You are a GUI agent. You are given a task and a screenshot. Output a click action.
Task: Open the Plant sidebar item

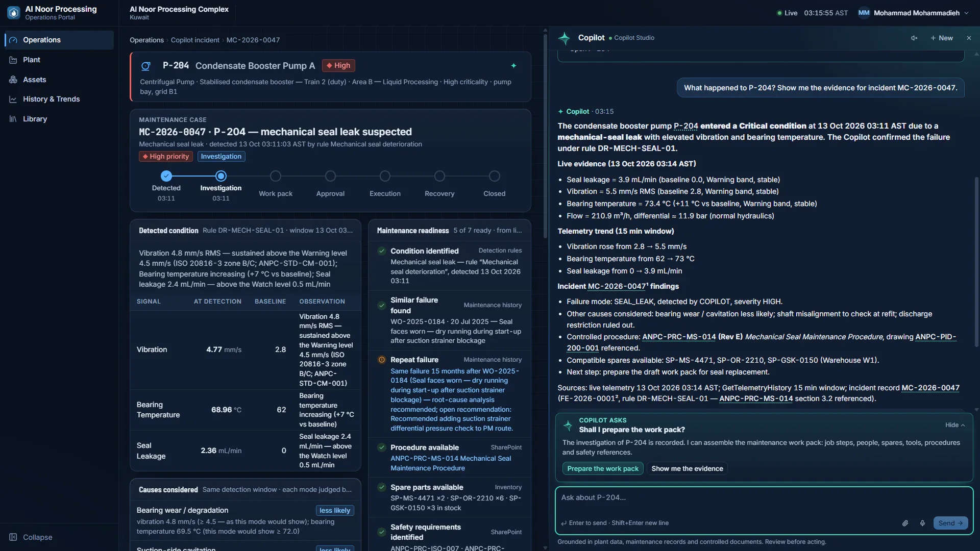coord(59,60)
